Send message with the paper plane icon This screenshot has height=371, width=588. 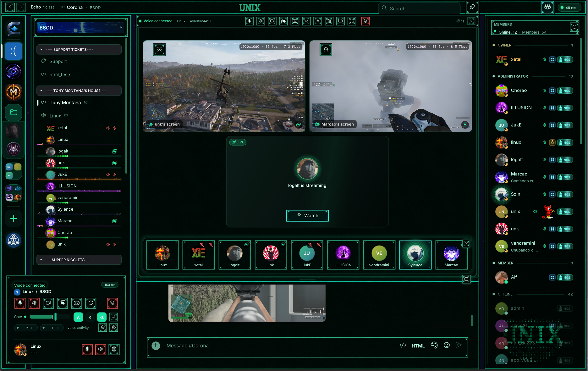pos(459,345)
